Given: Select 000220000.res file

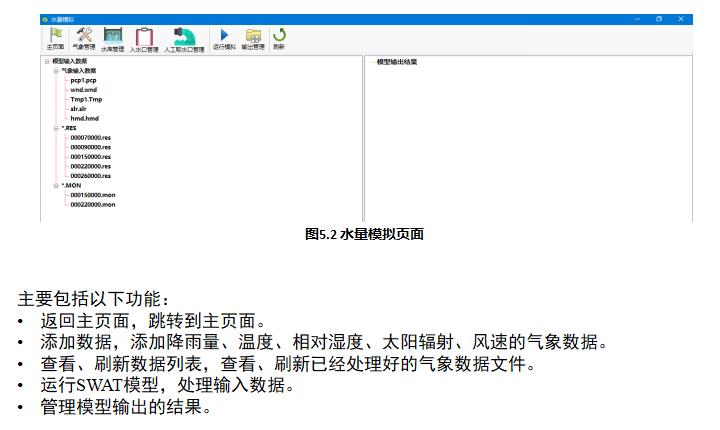Looking at the screenshot, I should coord(90,166).
